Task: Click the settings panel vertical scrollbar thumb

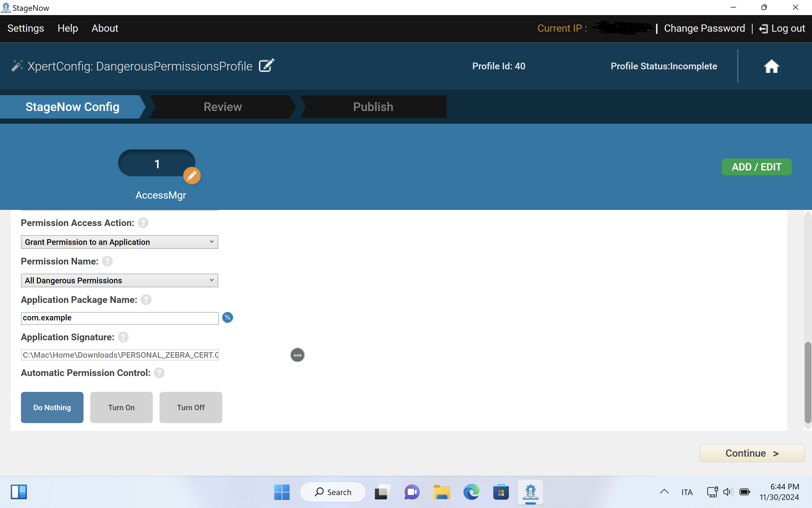Action: tap(808, 382)
